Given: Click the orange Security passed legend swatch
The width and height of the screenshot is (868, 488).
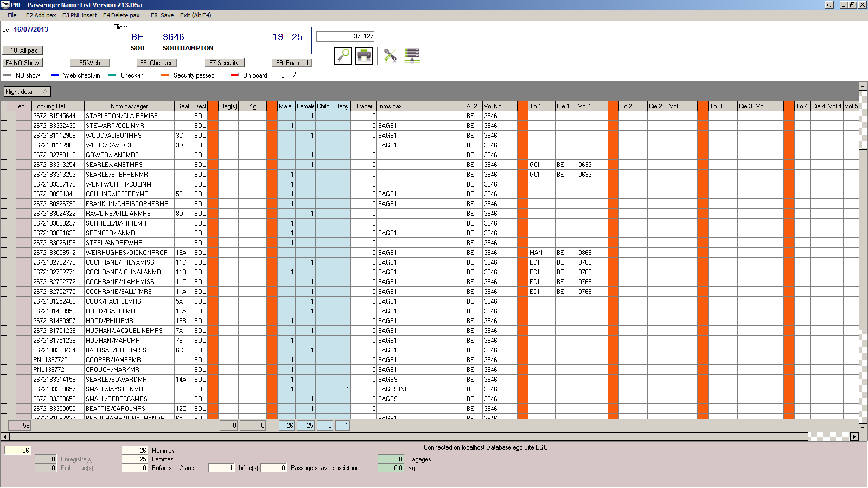Looking at the screenshot, I should 165,75.
